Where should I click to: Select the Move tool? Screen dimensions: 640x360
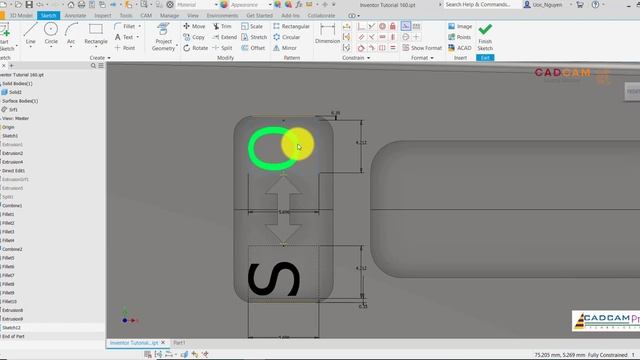[194, 26]
